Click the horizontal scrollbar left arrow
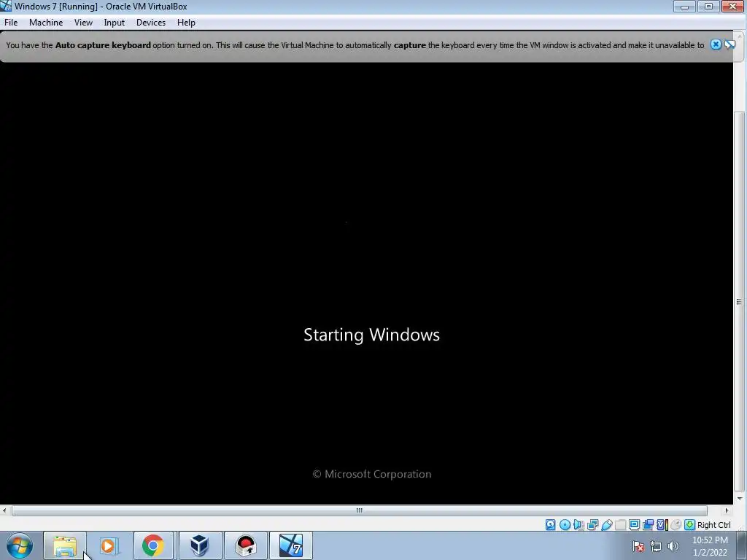The width and height of the screenshot is (747, 560). click(4, 510)
